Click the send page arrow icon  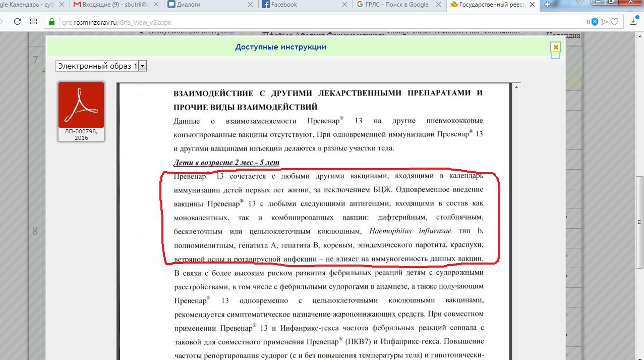[x=605, y=22]
